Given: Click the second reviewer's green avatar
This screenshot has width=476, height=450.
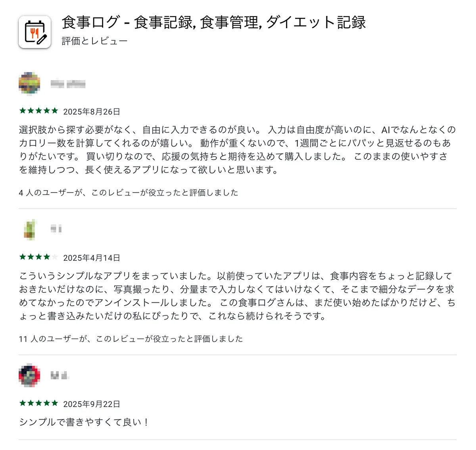Looking at the screenshot, I should (29, 229).
